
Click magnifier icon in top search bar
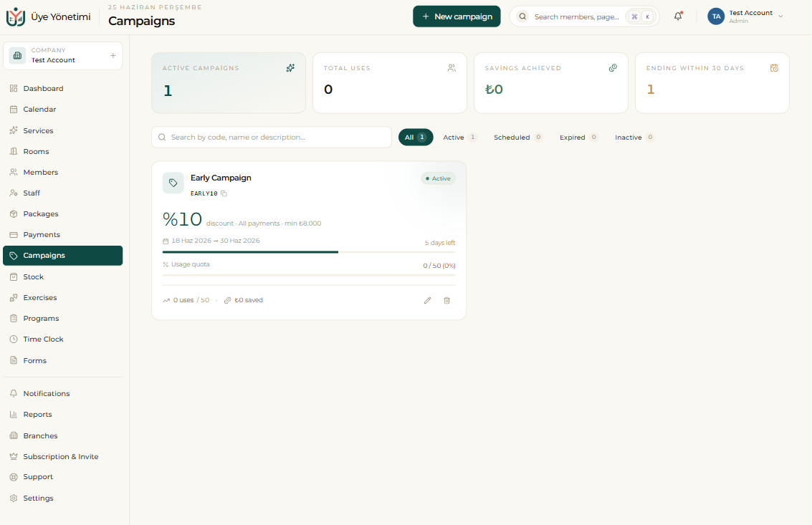coord(522,16)
